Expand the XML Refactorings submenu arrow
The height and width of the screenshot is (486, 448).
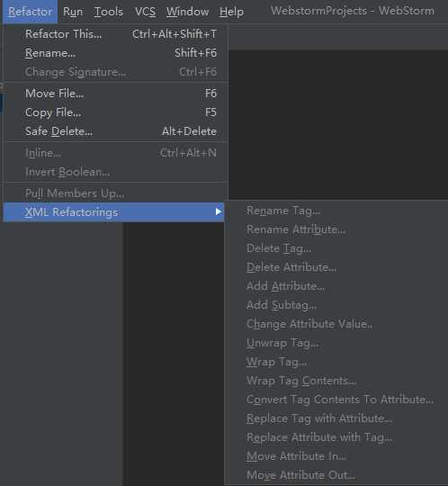point(218,212)
